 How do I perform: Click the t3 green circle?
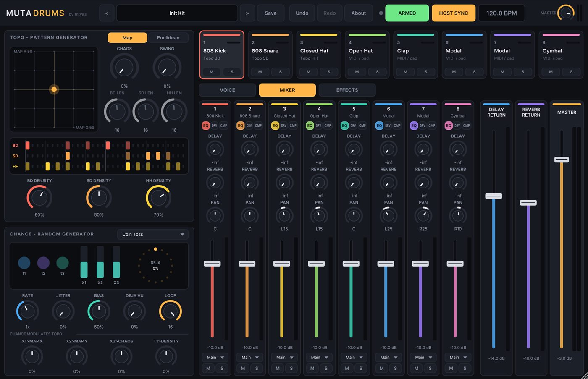[x=63, y=263]
